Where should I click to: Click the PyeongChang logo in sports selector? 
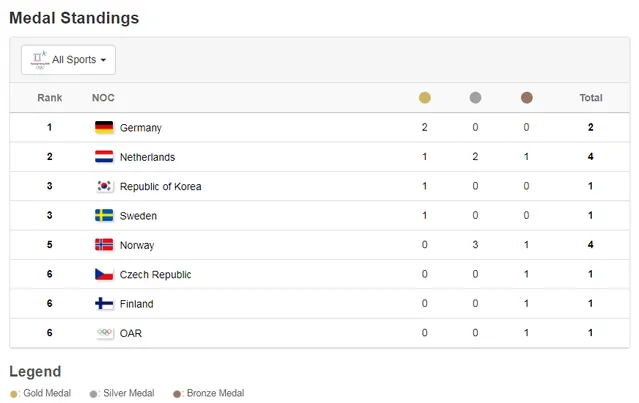pyautogui.click(x=39, y=60)
